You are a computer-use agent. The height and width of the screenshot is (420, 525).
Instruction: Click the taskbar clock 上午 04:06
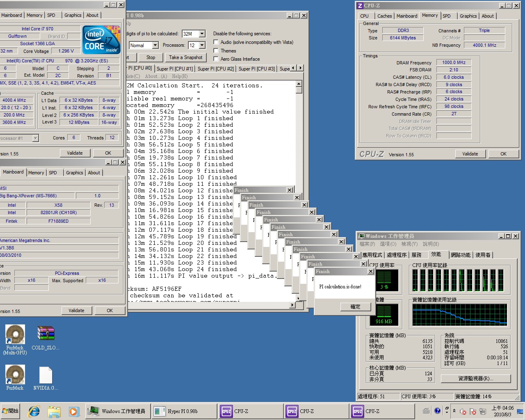tap(502, 411)
